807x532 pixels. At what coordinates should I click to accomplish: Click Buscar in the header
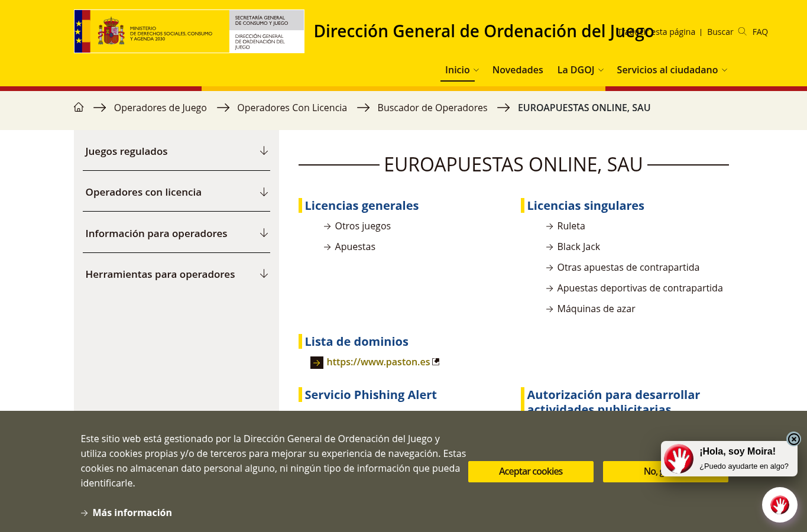[720, 32]
